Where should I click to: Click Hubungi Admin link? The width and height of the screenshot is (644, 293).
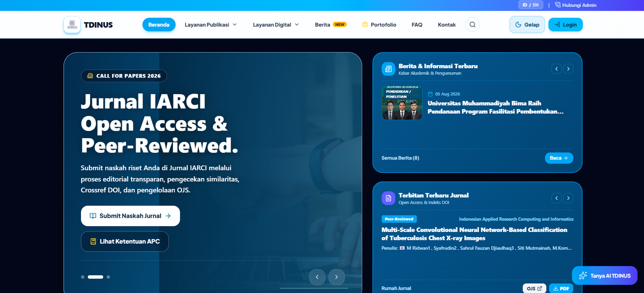[x=576, y=5]
